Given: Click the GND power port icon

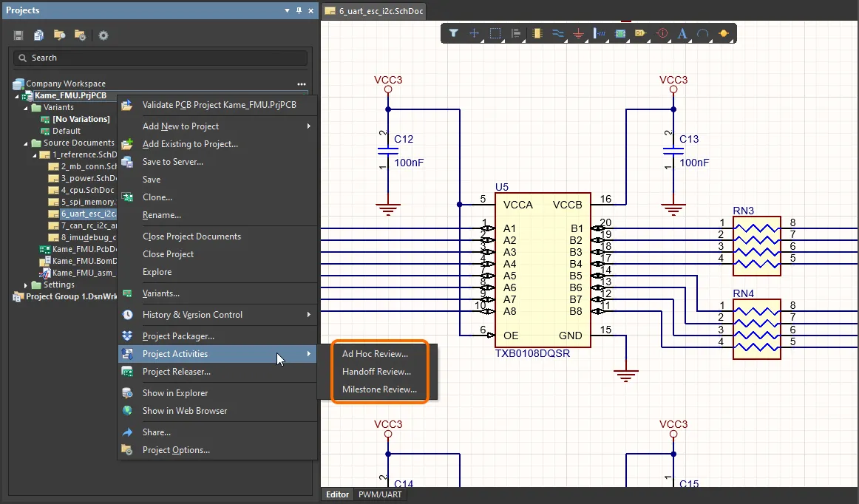Looking at the screenshot, I should 578,33.
